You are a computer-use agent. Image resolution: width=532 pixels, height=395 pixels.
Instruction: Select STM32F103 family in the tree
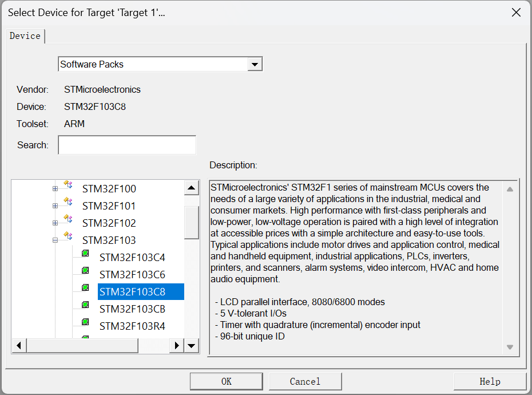(109, 240)
